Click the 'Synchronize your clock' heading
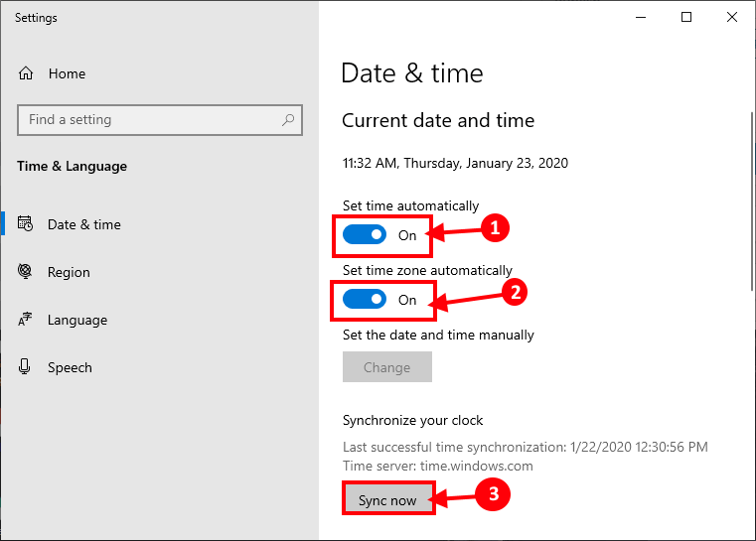 (412, 420)
